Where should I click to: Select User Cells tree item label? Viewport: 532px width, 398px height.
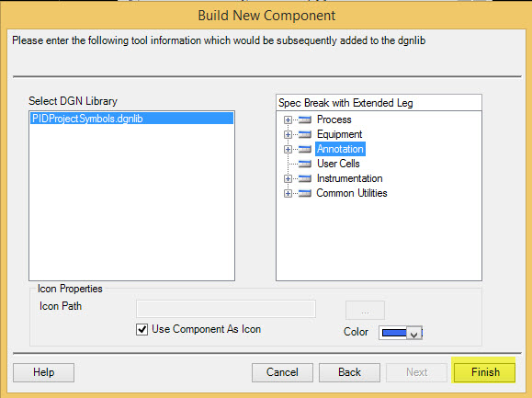[x=338, y=164]
